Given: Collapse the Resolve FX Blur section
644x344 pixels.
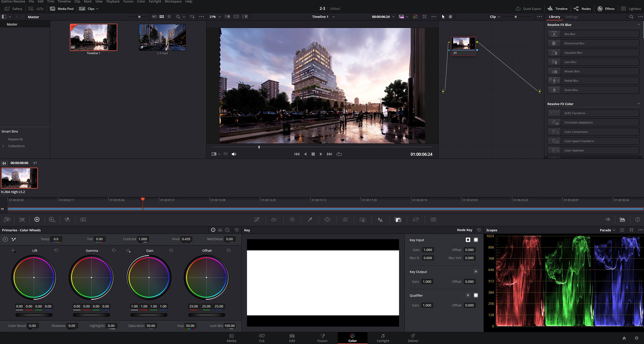Looking at the screenshot, I should 639,25.
